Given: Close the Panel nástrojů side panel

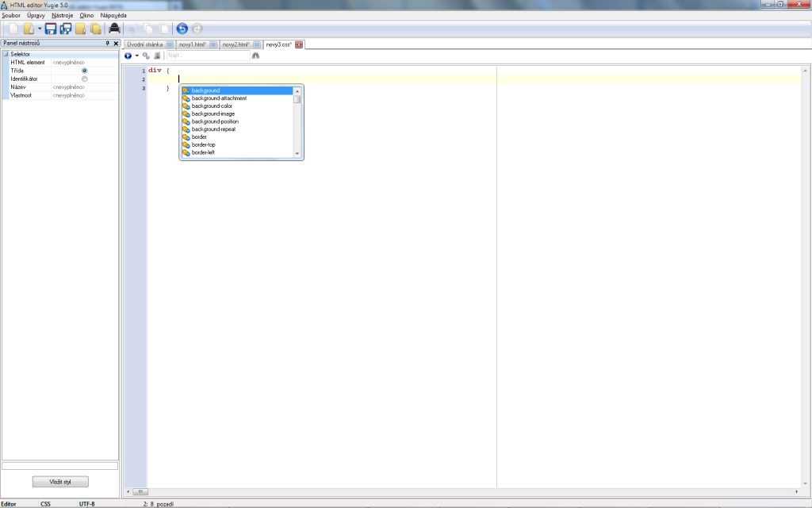Looking at the screenshot, I should tap(116, 44).
